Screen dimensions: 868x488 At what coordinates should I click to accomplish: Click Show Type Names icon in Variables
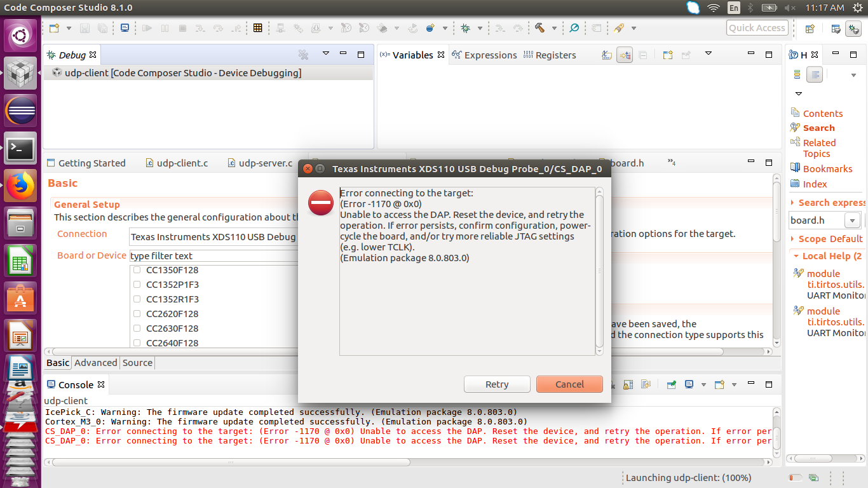point(607,55)
